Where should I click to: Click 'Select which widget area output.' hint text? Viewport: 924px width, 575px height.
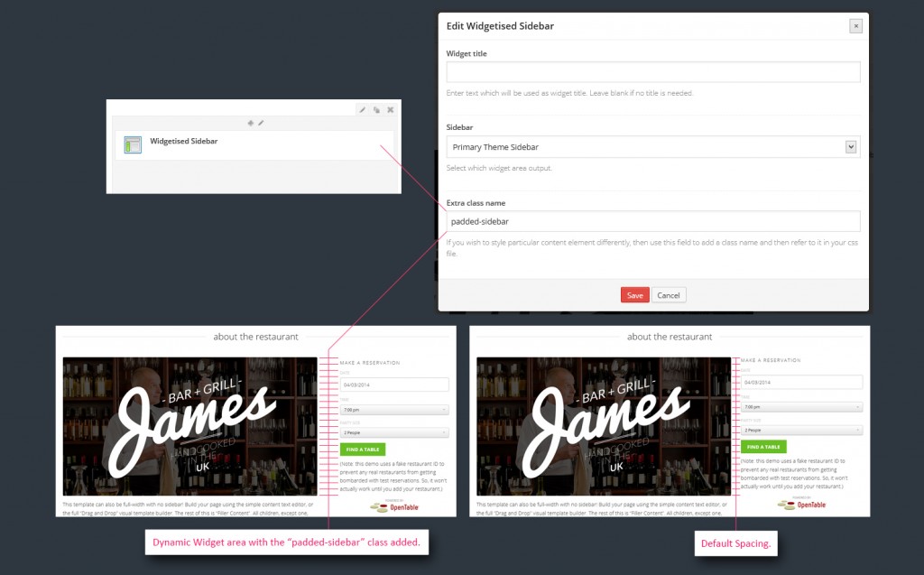[x=499, y=168]
